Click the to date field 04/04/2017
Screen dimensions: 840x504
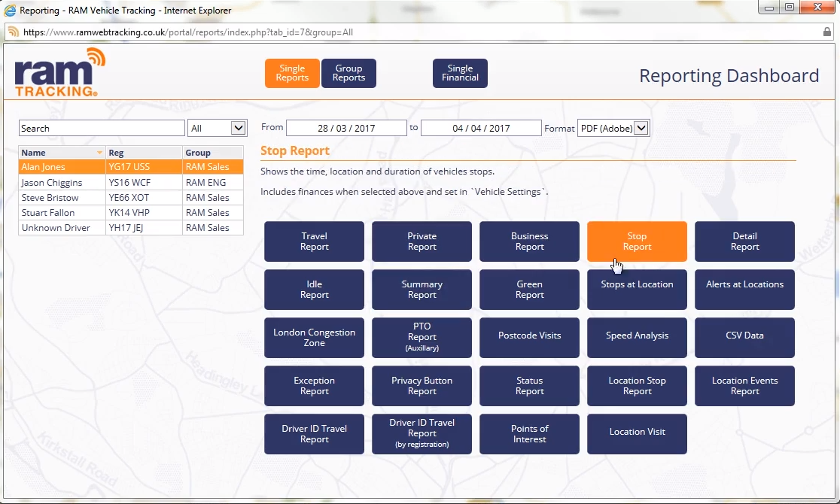tap(481, 128)
